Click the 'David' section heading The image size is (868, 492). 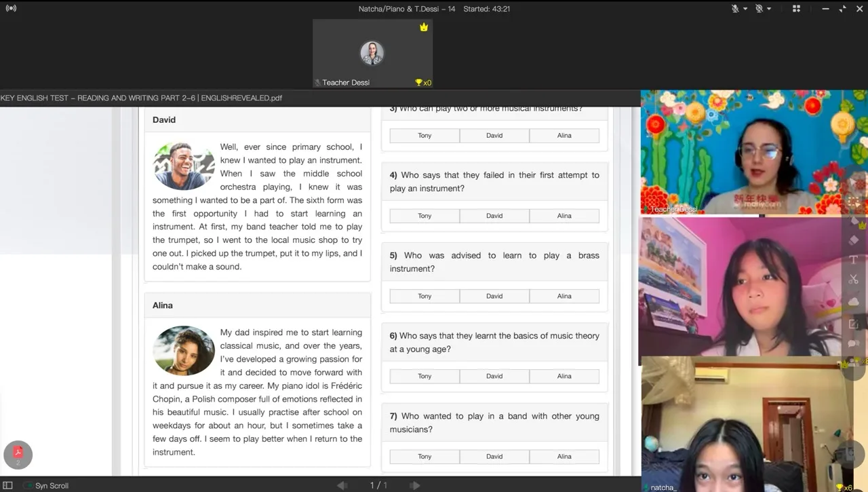164,120
